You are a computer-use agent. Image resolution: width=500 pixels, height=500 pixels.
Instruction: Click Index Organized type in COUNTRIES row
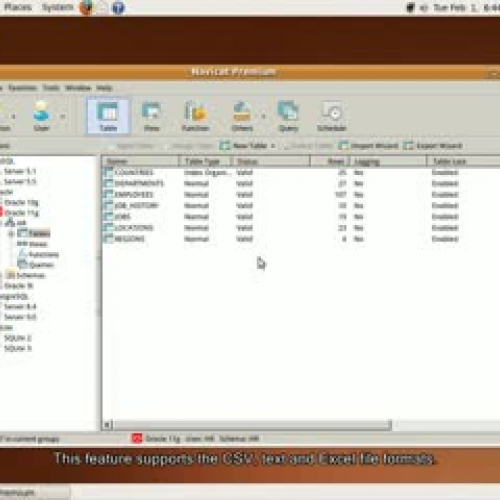pos(207,172)
